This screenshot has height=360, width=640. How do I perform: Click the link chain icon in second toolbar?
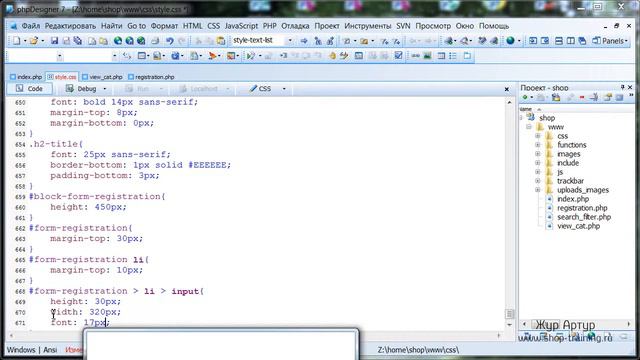pos(416,56)
